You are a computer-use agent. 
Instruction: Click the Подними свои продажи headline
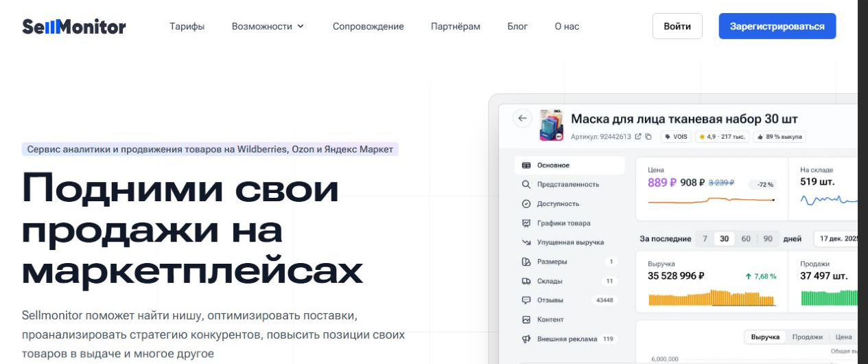click(x=193, y=229)
